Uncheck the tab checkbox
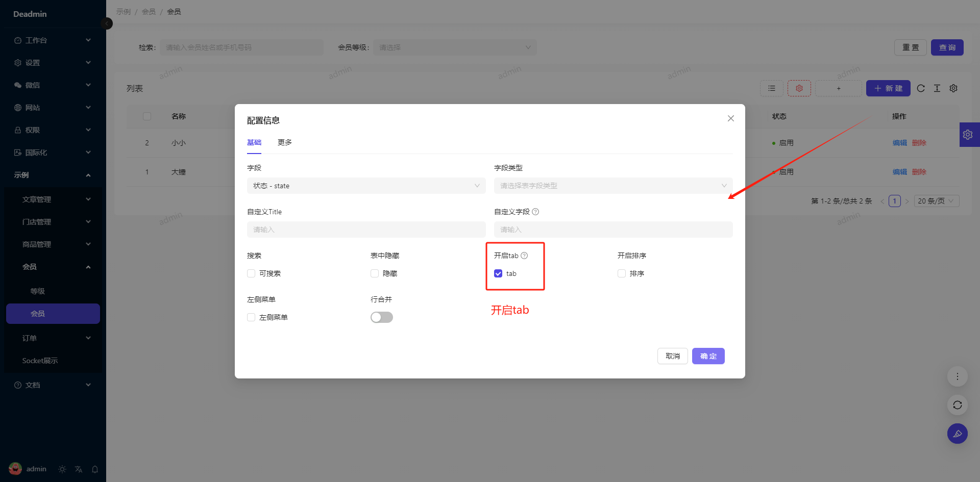This screenshot has width=980, height=482. click(x=498, y=274)
